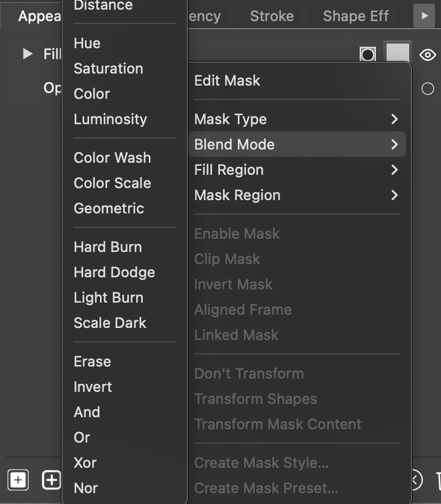Choose the Color Wash blend mode
The image size is (441, 504).
click(x=112, y=158)
